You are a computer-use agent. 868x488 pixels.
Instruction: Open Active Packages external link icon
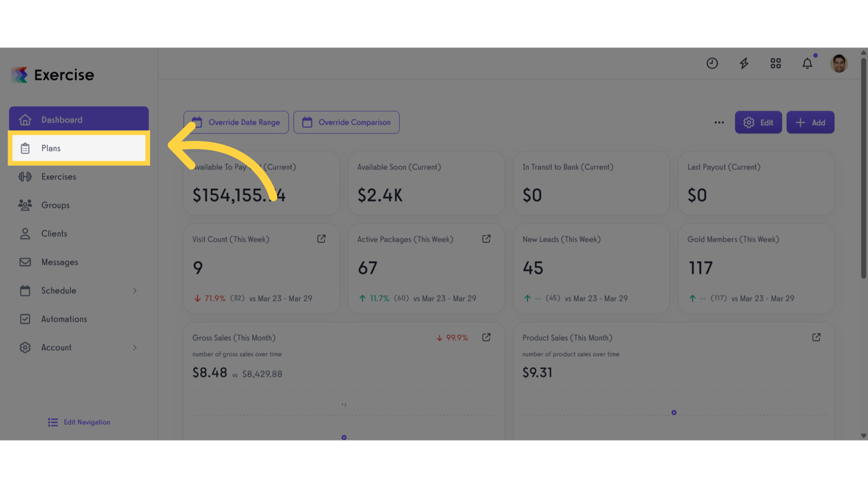point(486,239)
